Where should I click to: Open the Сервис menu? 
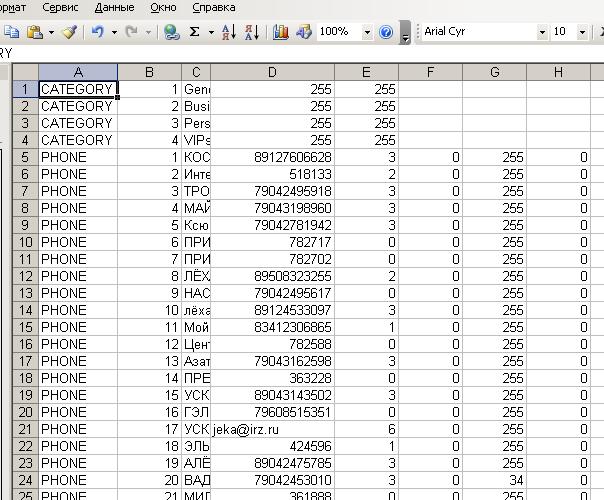tap(61, 7)
